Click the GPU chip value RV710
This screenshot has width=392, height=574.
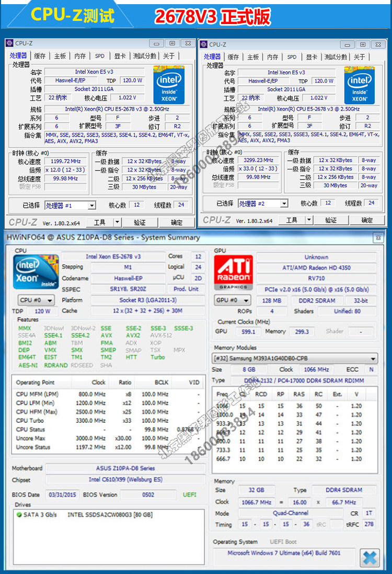tap(317, 278)
